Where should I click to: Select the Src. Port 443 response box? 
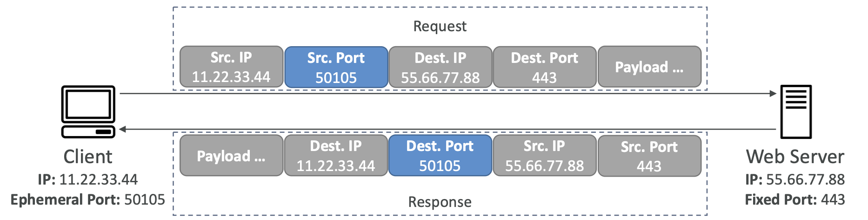tap(649, 156)
